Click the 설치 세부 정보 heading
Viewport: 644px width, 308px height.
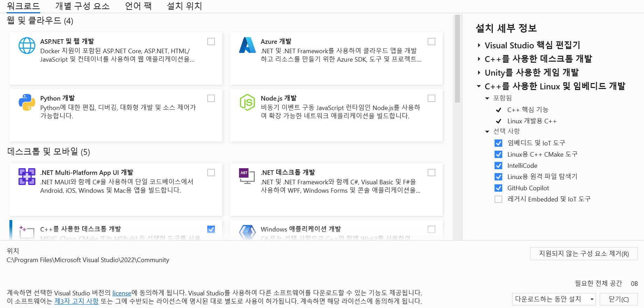506,28
